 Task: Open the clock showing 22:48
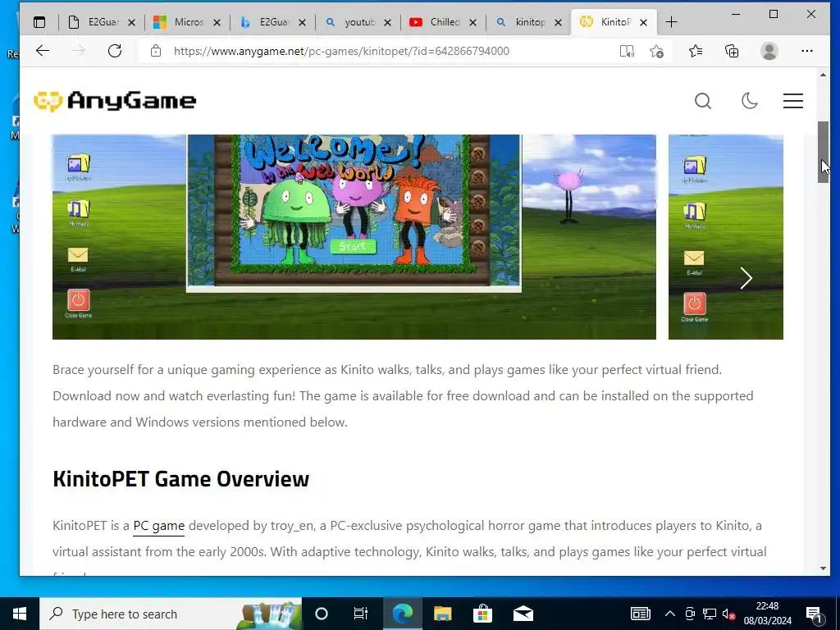pyautogui.click(x=767, y=614)
